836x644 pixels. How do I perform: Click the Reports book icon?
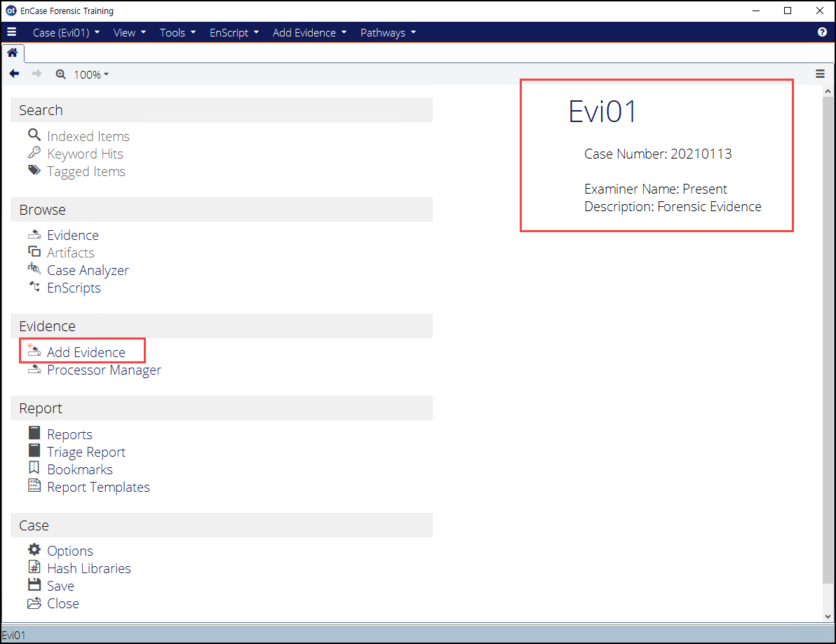(34, 432)
